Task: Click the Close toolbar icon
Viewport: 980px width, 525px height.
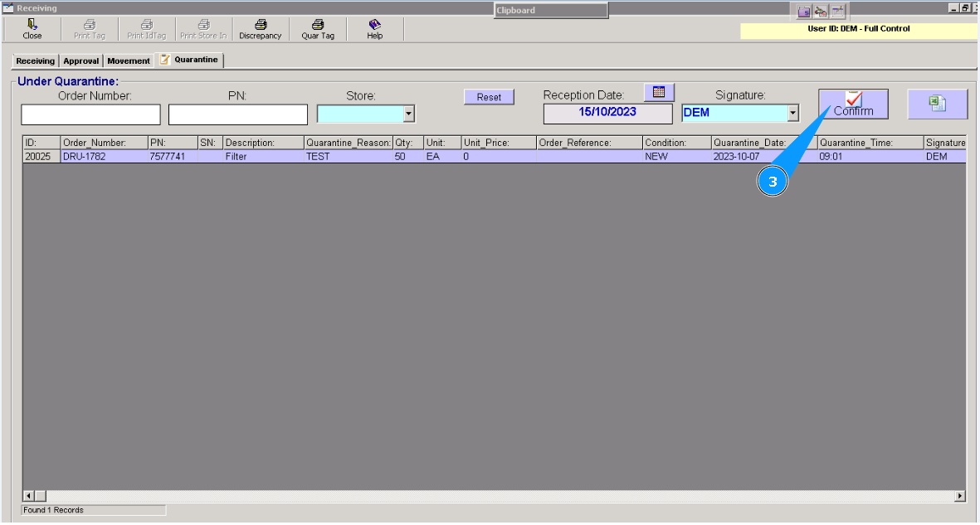Action: point(32,29)
